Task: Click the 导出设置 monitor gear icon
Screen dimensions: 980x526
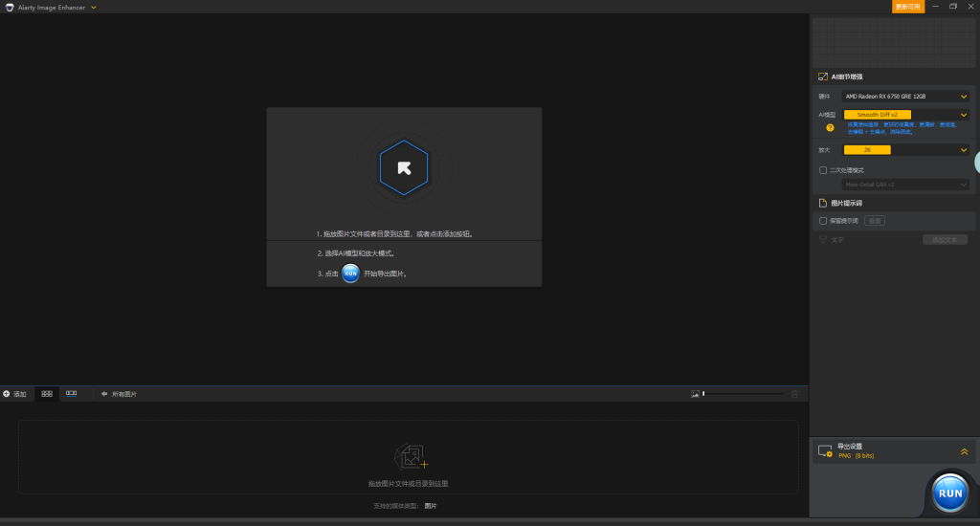Action: [824, 451]
